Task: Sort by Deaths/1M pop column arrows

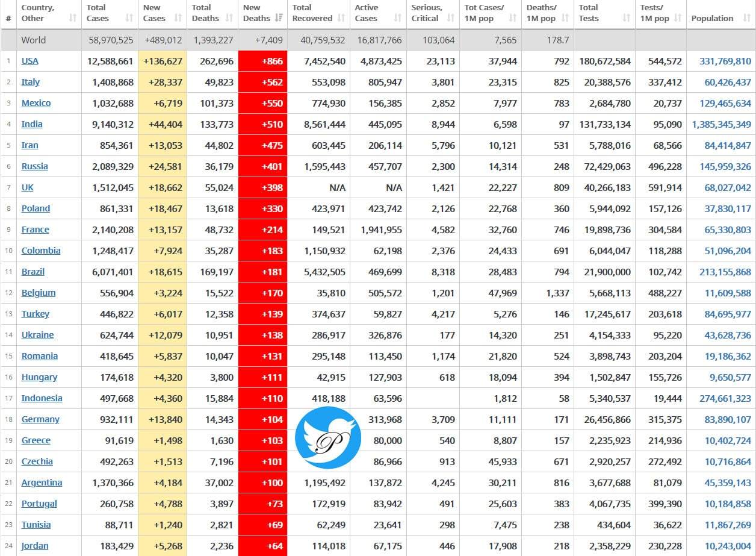Action: tap(565, 18)
